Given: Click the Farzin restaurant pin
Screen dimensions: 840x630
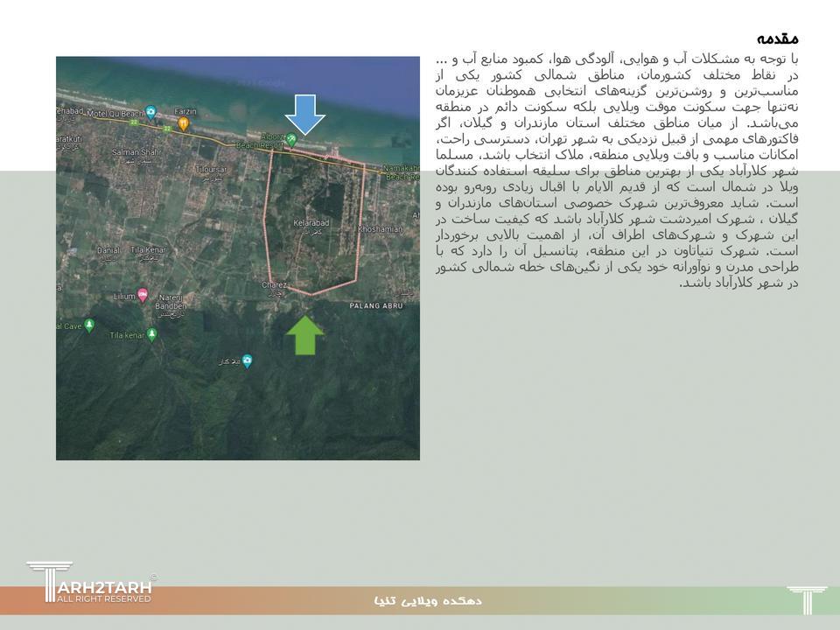Looking at the screenshot, I should point(184,123).
